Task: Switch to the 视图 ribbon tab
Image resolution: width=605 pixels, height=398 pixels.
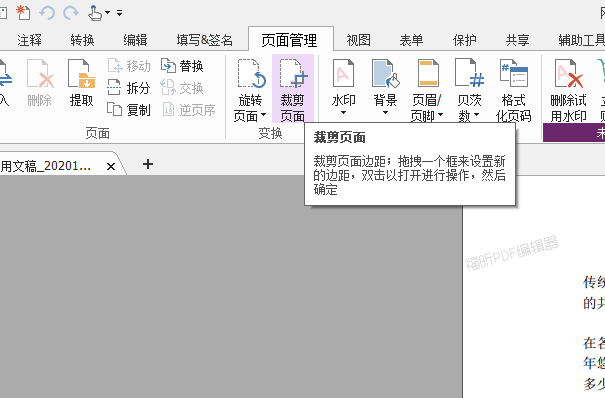Action: pos(358,40)
